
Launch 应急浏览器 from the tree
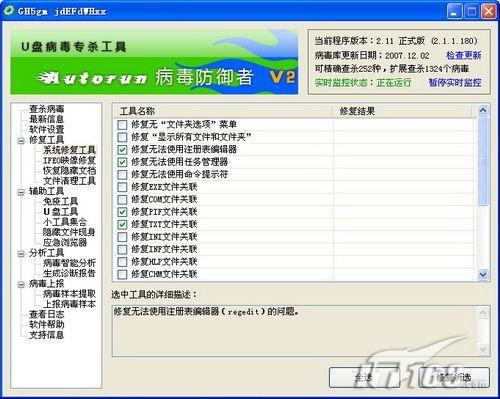(65, 243)
